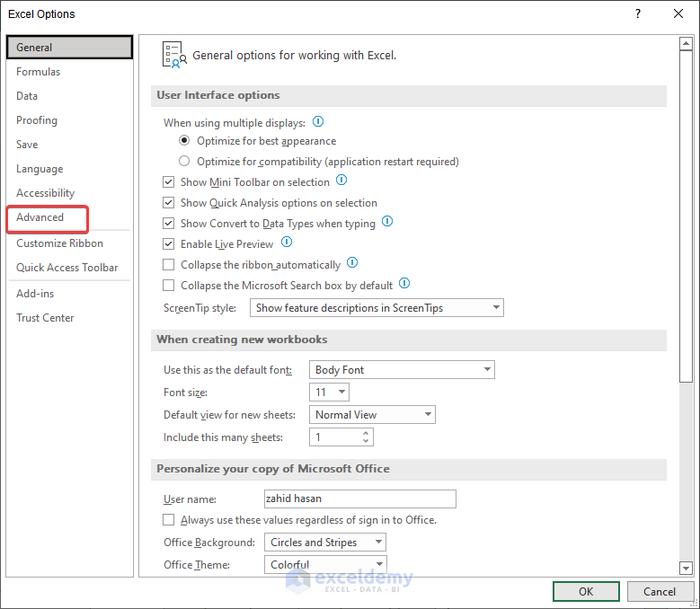Viewport: 700px width, 609px height.
Task: Close the Excel Options dialog with X
Action: (x=678, y=13)
